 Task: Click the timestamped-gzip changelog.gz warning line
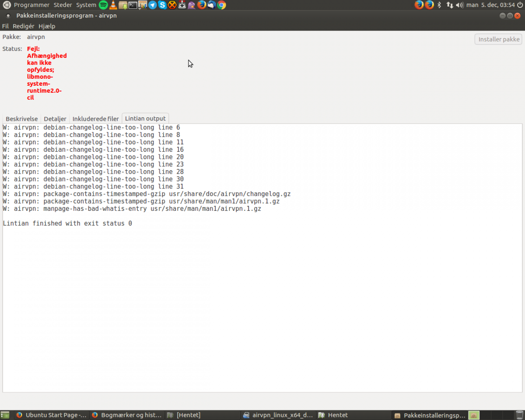147,194
